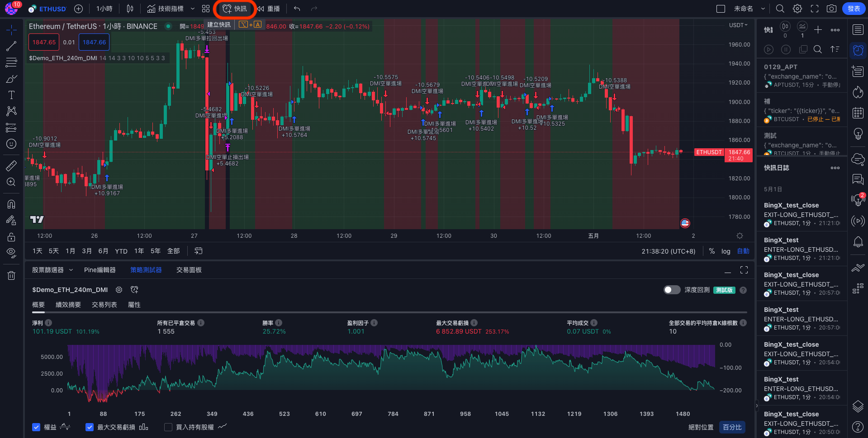Screen dimensions: 868x438
Task: Toggle the deep backtesting switch
Action: click(672, 290)
